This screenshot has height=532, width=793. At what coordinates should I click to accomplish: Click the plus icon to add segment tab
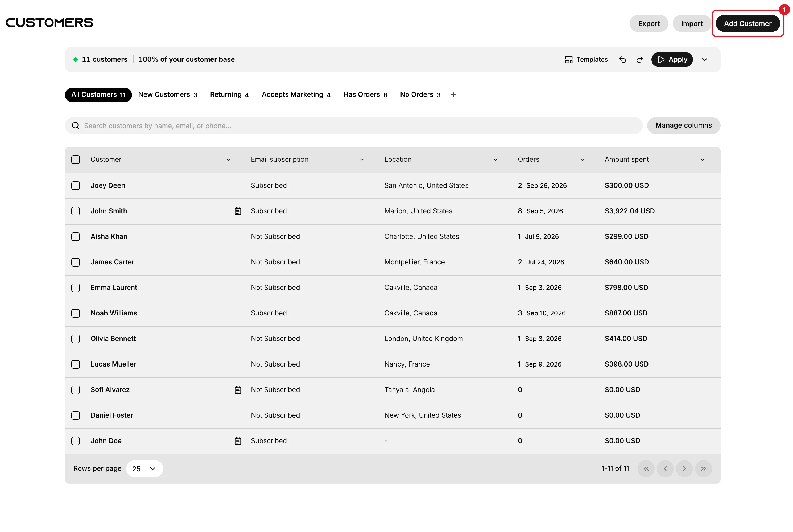coord(453,95)
